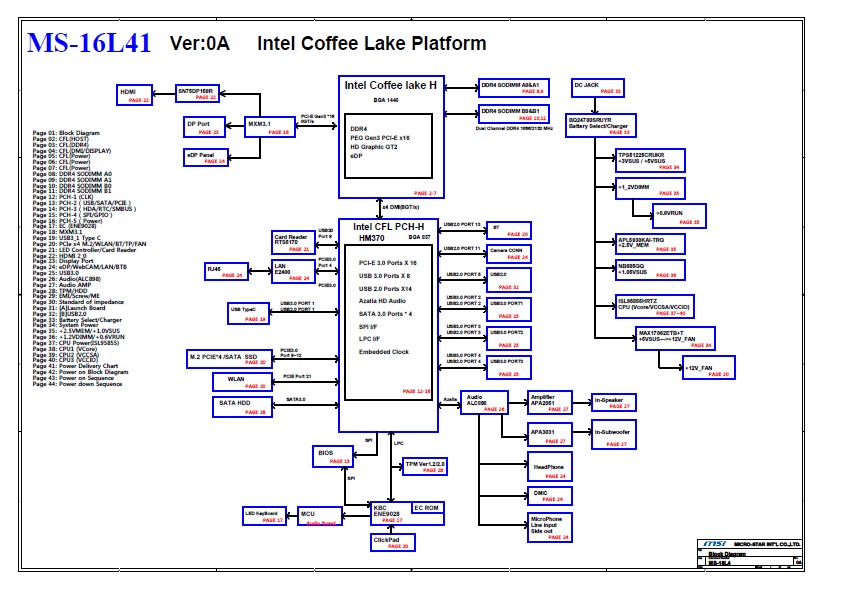Select the +1.05VSUS regulator block

coord(650,270)
